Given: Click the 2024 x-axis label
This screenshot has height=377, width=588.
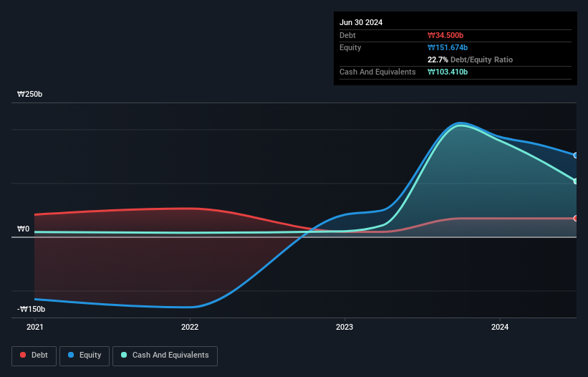Looking at the screenshot, I should (x=500, y=327).
